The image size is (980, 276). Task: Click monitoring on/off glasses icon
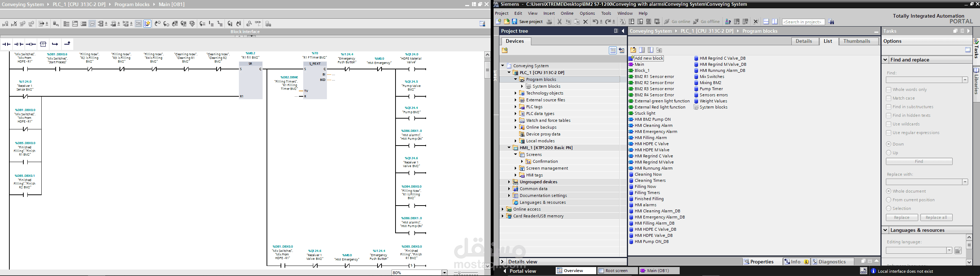[x=258, y=23]
